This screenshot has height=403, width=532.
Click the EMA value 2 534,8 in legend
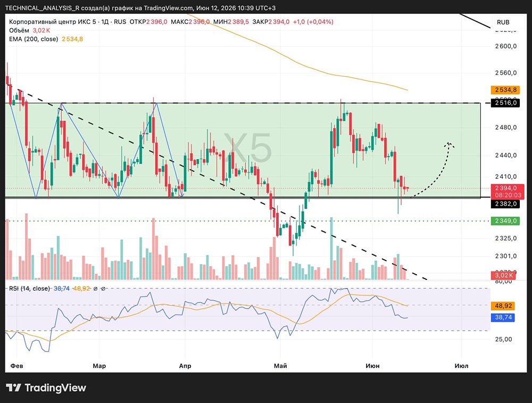(x=72, y=39)
